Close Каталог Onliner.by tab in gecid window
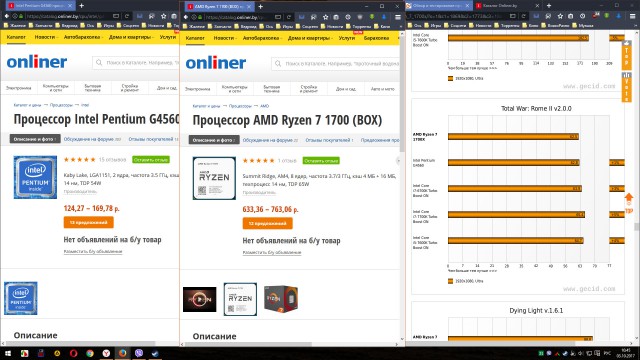This screenshot has height=360, width=640. pyautogui.click(x=537, y=6)
